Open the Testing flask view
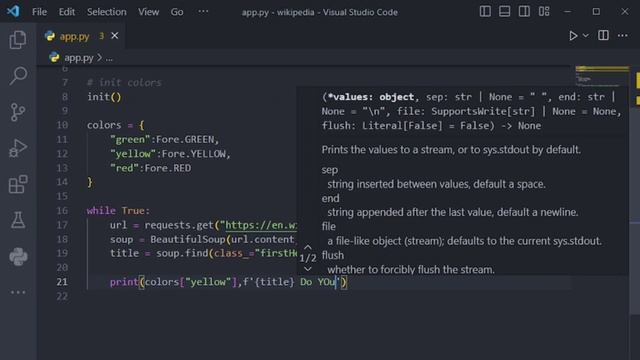The width and height of the screenshot is (640, 360). tap(18, 220)
